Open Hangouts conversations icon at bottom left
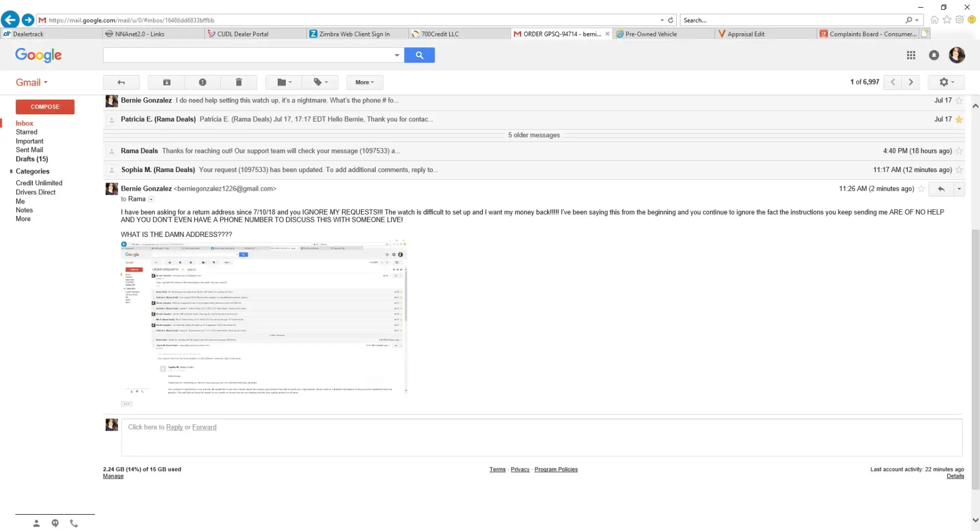The width and height of the screenshot is (980, 531). tap(55, 523)
